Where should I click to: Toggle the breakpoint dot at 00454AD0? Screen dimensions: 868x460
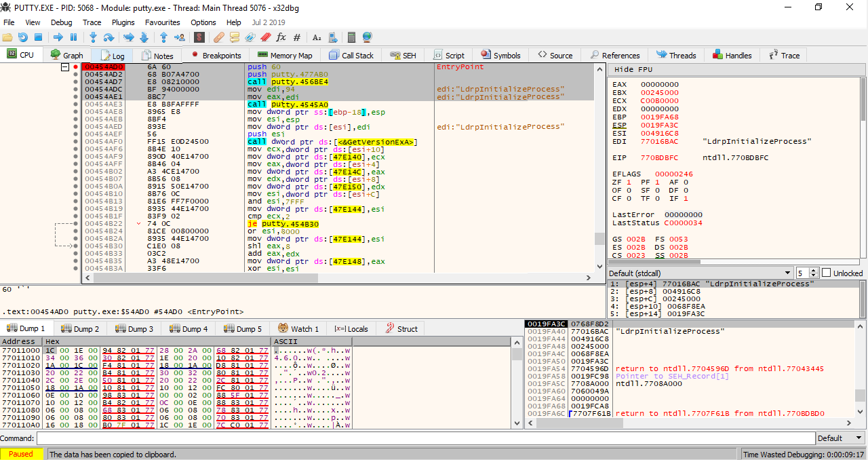pos(75,67)
